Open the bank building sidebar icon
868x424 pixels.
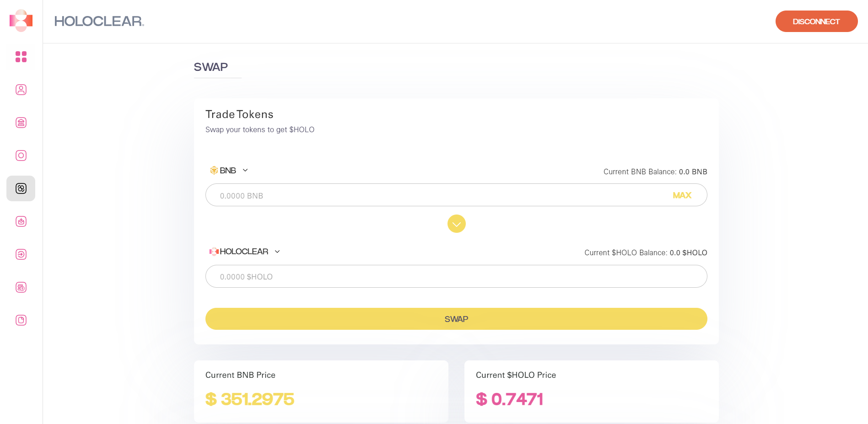pos(21,123)
